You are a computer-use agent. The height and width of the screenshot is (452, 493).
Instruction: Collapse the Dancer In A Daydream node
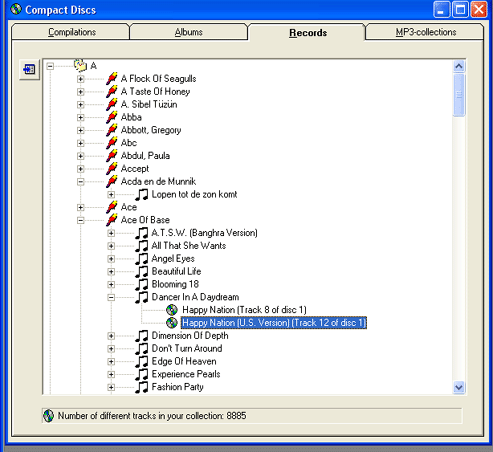111,297
